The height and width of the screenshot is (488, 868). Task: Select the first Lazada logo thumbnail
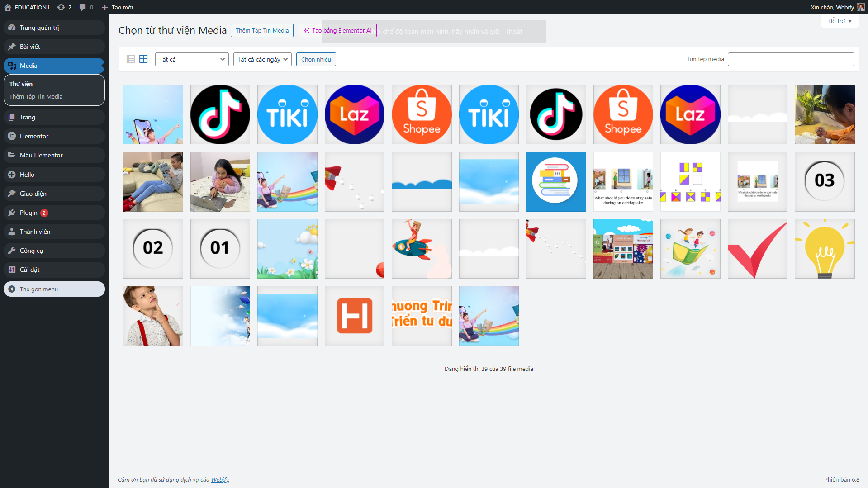(x=355, y=114)
